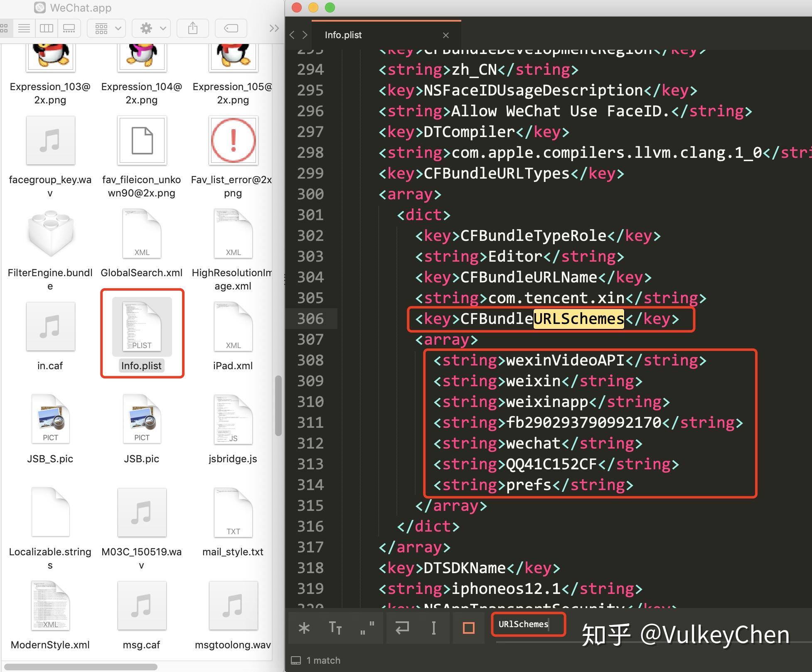Click 'weixinapp' string on line 310
812x672 pixels.
547,402
